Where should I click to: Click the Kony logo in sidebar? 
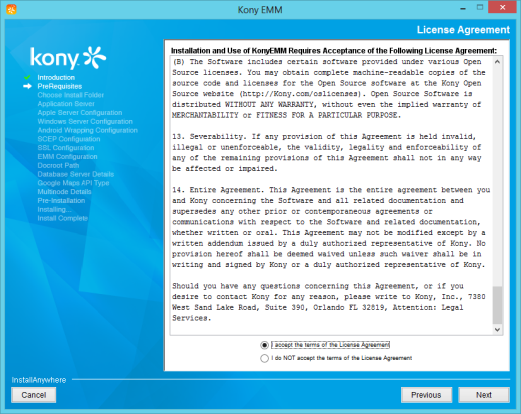point(68,57)
